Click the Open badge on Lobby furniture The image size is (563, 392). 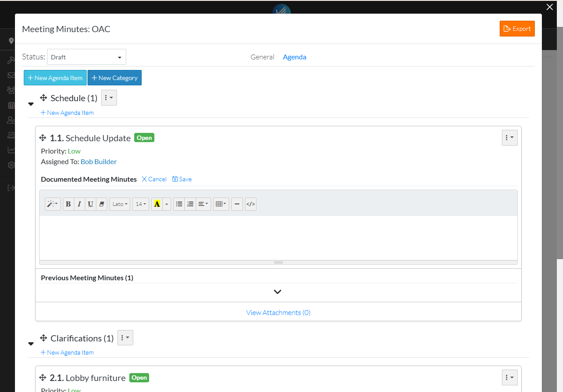pos(139,377)
